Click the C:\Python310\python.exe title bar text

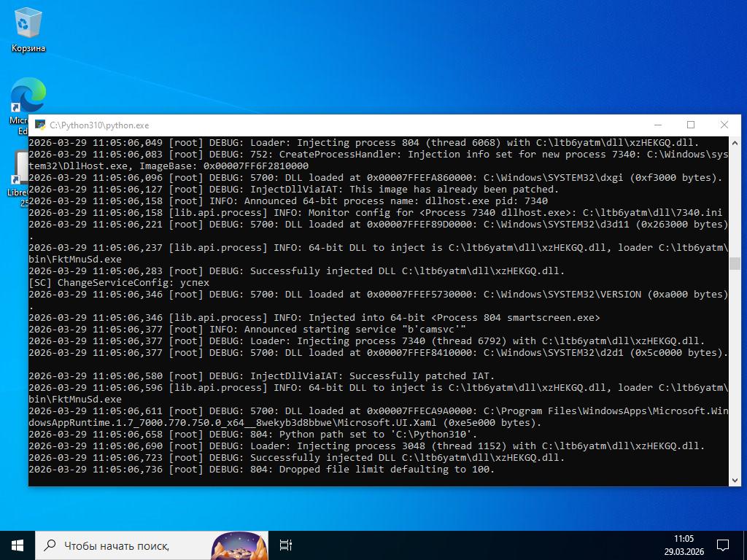[x=99, y=125]
